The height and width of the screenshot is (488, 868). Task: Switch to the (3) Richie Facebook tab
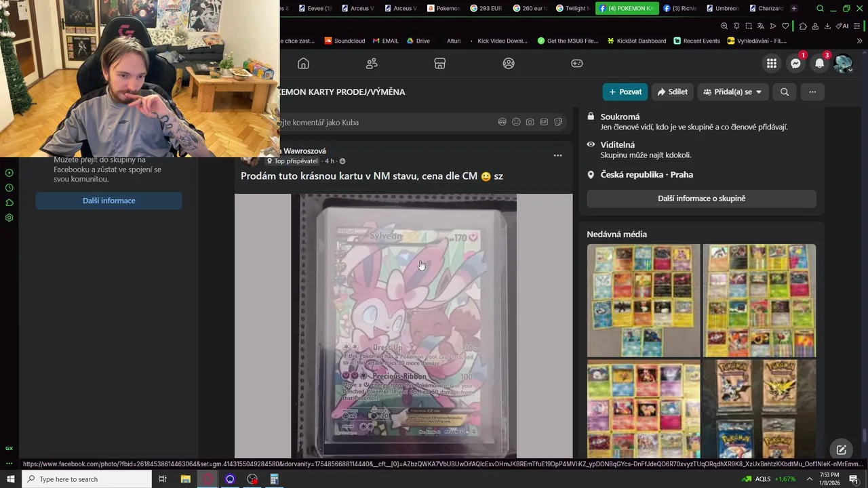click(680, 8)
